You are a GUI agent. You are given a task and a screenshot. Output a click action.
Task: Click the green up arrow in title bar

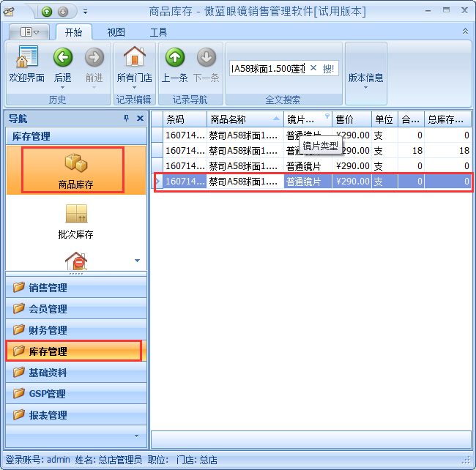[47, 12]
